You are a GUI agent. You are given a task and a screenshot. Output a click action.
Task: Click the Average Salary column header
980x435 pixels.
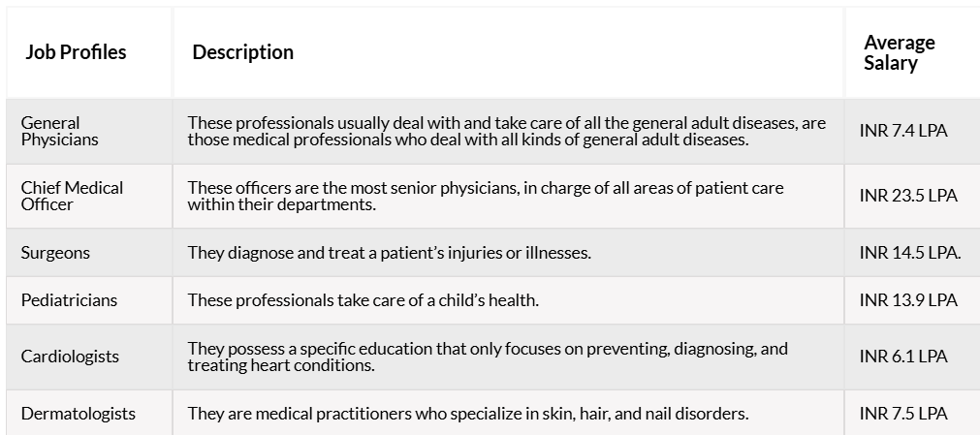(x=900, y=52)
